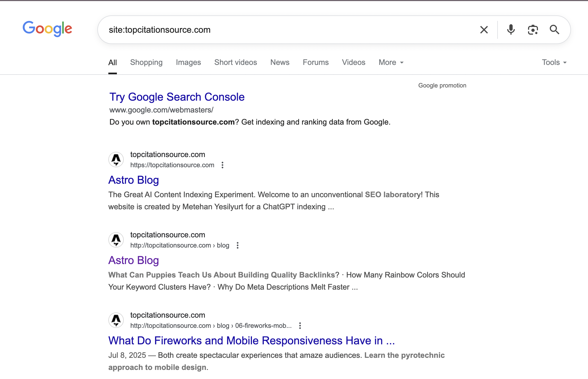Expand the More search filters dropdown

point(391,62)
